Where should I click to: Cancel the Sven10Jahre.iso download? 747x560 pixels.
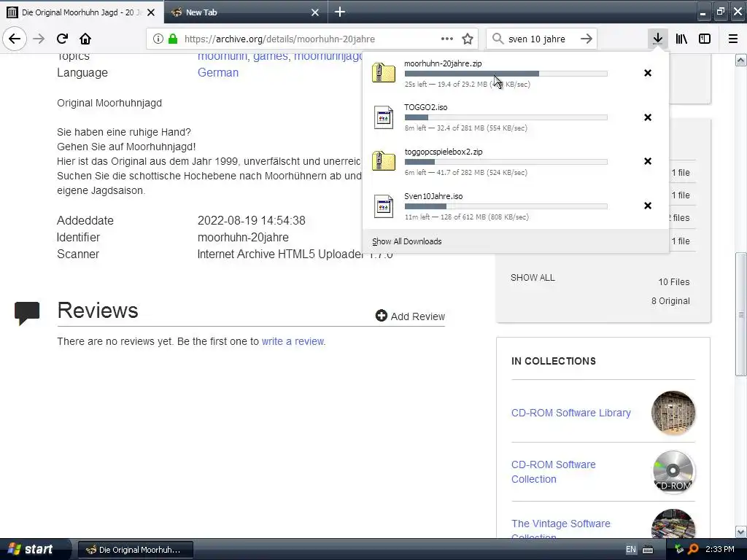(x=648, y=205)
